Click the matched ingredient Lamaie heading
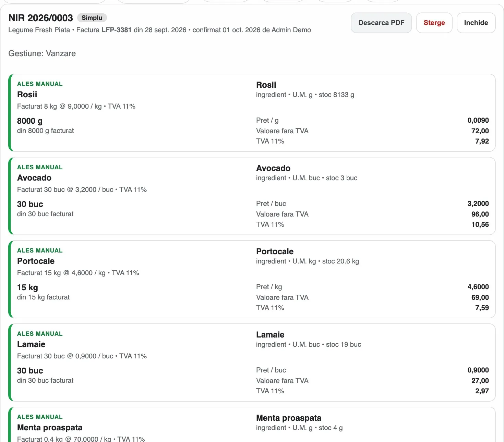 pyautogui.click(x=270, y=335)
